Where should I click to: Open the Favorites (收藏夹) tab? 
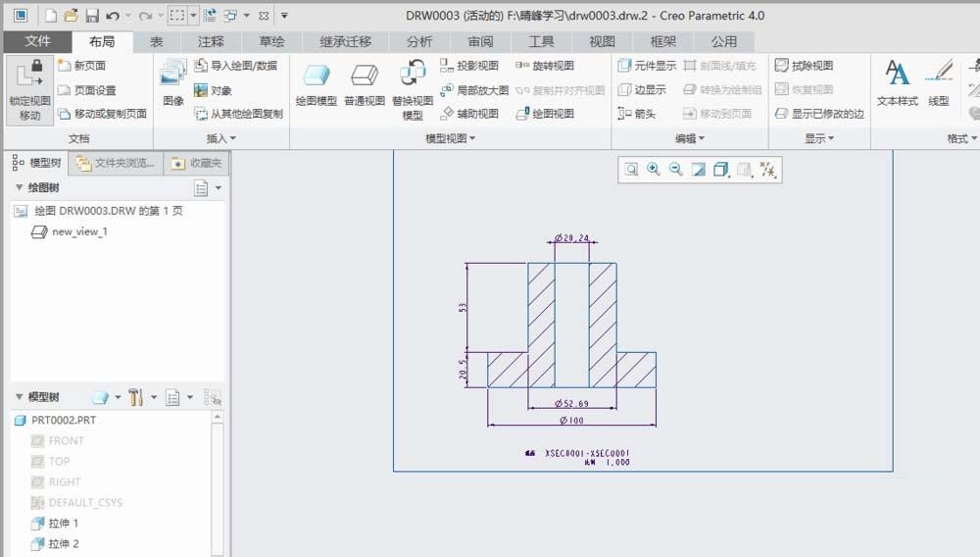(x=196, y=163)
